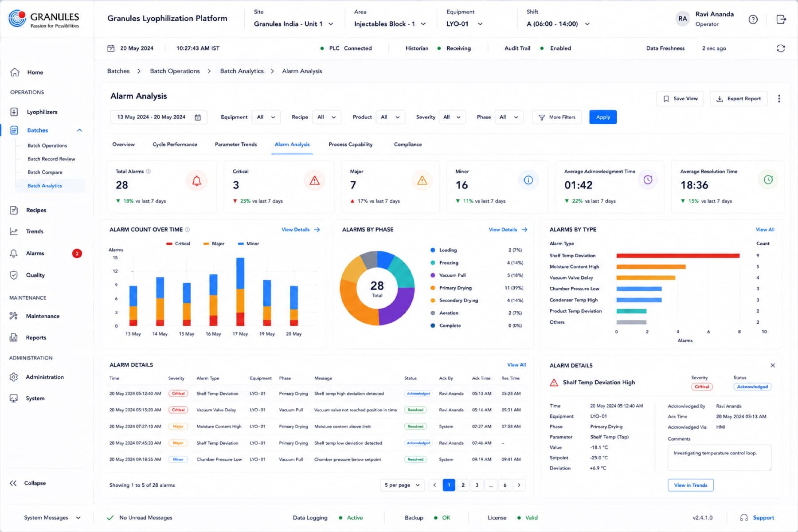Click the Total Alarms info icon

149,171
